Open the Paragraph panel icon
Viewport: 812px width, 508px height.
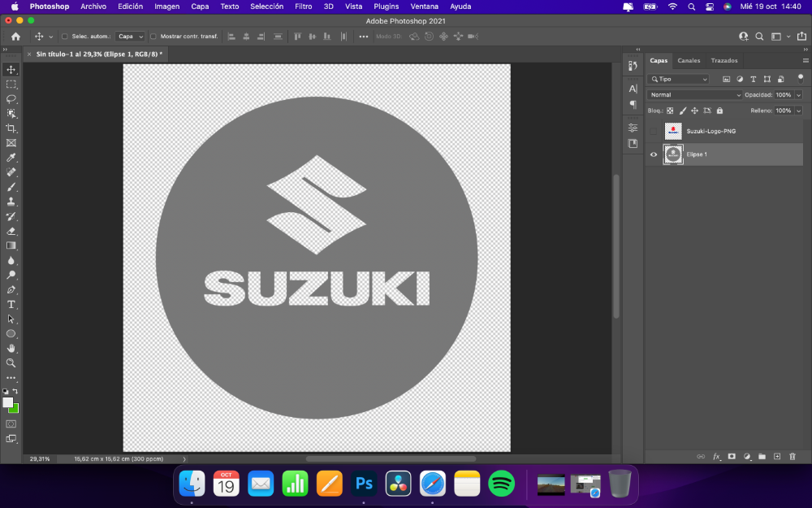coord(633,104)
